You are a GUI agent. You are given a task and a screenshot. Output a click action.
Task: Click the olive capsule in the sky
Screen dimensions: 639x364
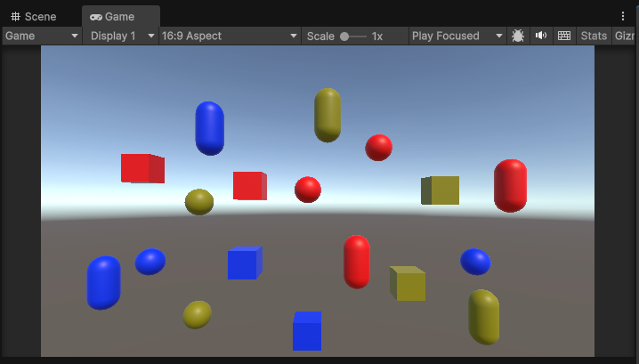coord(328,115)
